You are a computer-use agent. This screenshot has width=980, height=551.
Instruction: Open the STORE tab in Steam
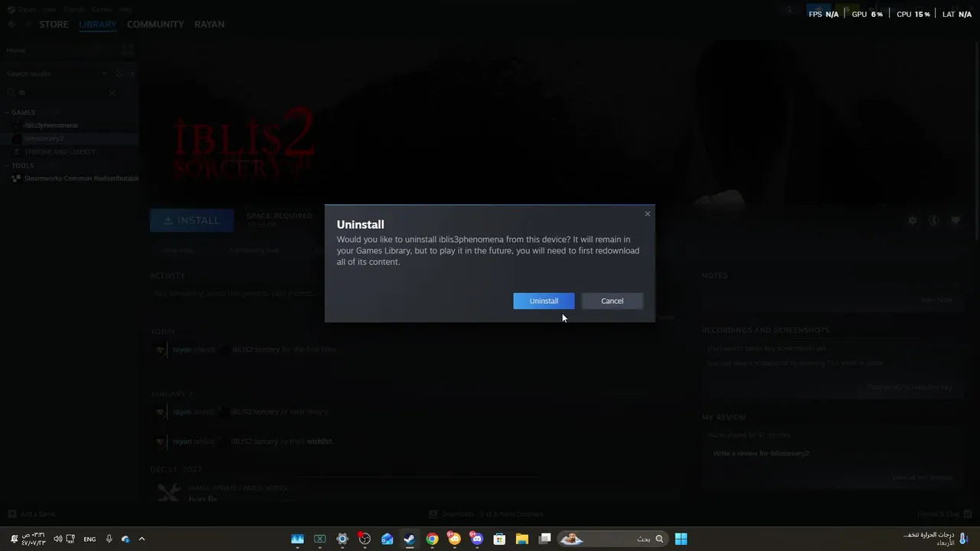[54, 24]
